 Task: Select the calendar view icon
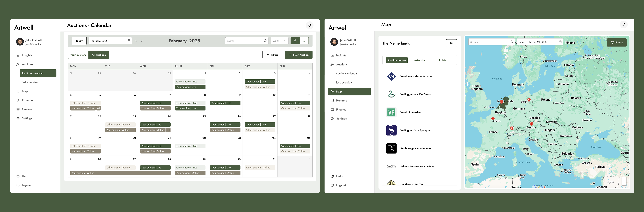click(x=295, y=41)
